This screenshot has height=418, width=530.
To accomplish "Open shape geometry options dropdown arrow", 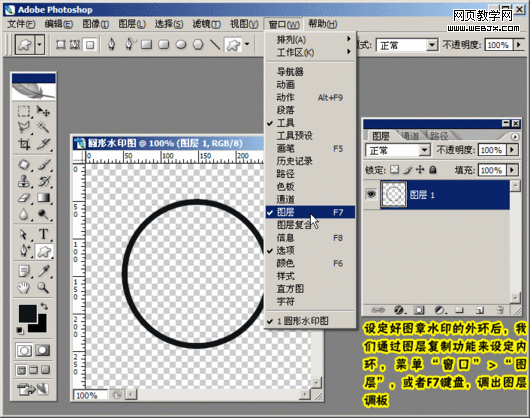I will tap(247, 44).
